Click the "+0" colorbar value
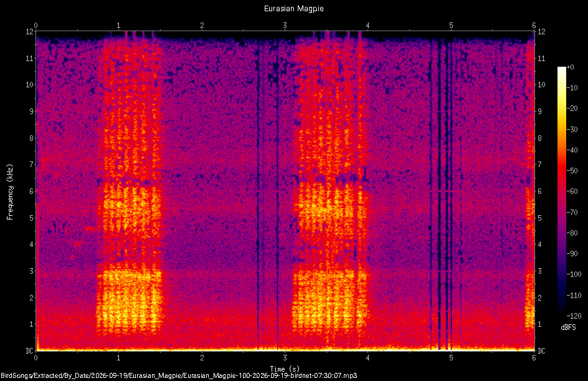Image resolution: width=588 pixels, height=381 pixels. pos(570,67)
